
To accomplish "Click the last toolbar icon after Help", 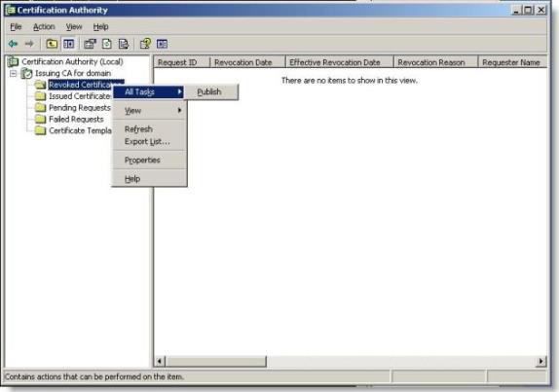I will click(162, 44).
